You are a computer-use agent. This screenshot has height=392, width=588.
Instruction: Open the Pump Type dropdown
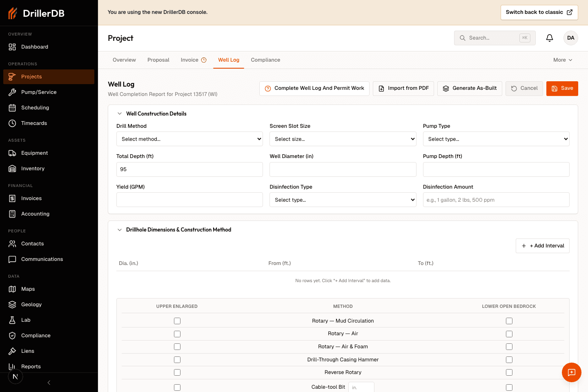click(x=496, y=139)
